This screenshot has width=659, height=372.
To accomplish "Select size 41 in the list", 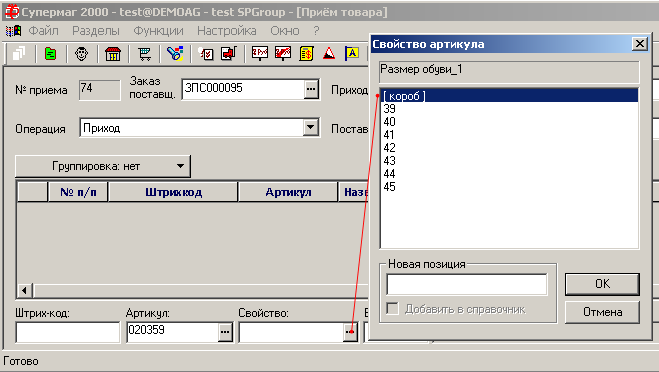I will pos(509,135).
